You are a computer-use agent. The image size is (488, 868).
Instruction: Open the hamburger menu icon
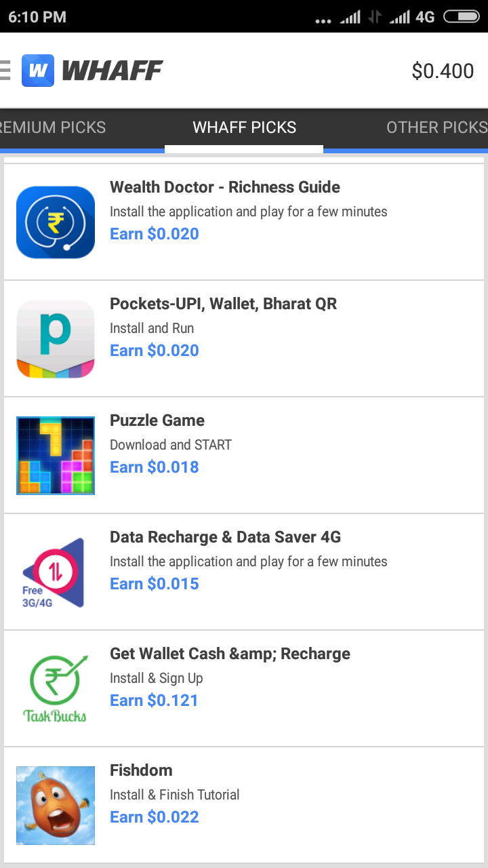pyautogui.click(x=5, y=71)
